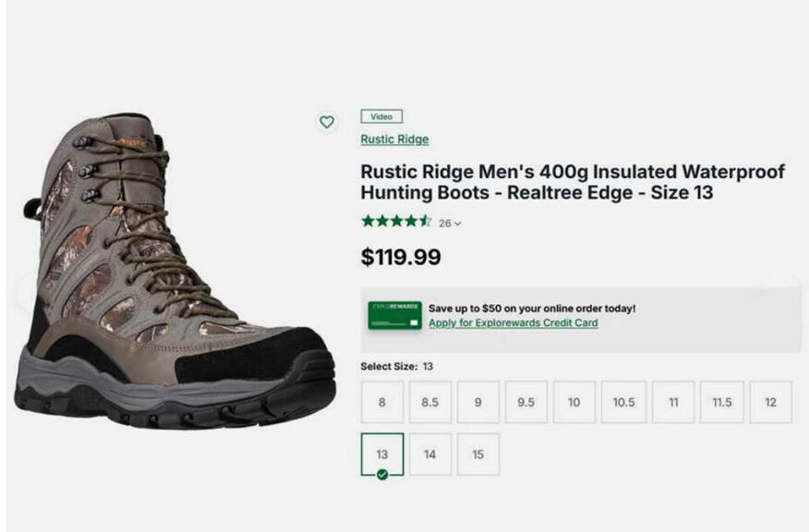Choose size 14
The image size is (809, 532).
[x=430, y=454]
